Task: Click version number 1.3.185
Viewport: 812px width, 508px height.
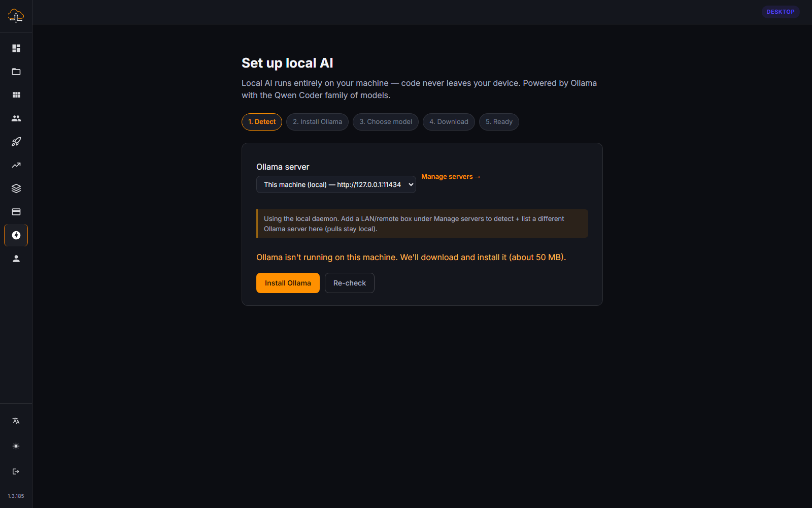Action: (x=16, y=496)
